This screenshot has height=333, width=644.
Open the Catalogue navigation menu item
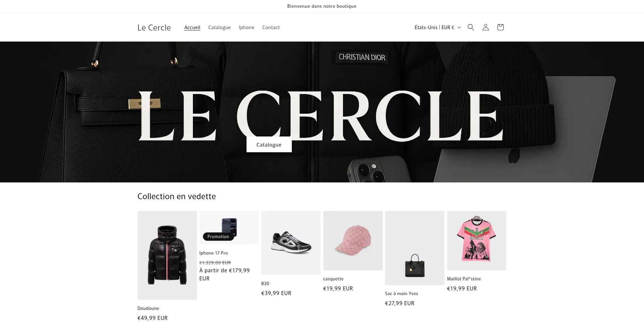[219, 27]
